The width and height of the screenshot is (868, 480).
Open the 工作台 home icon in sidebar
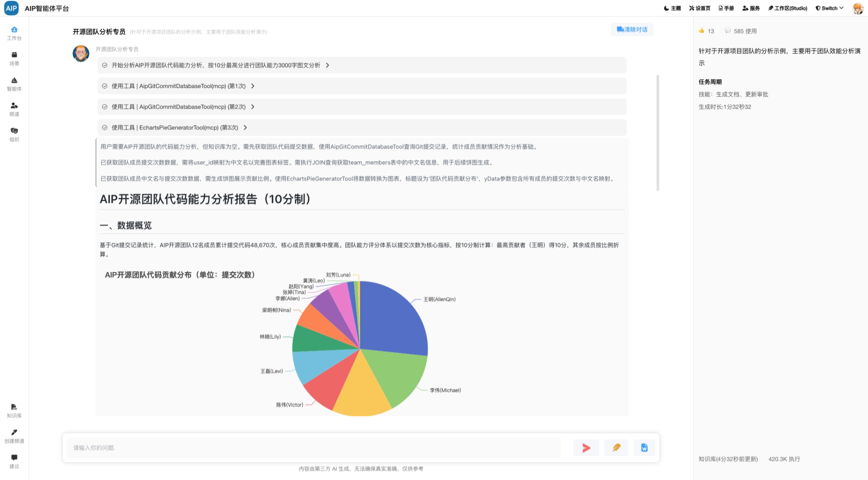[14, 30]
